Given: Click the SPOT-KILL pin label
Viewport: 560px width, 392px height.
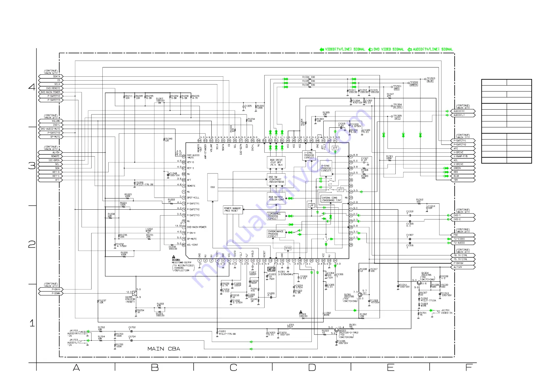Looking at the screenshot, I should click(193, 198).
